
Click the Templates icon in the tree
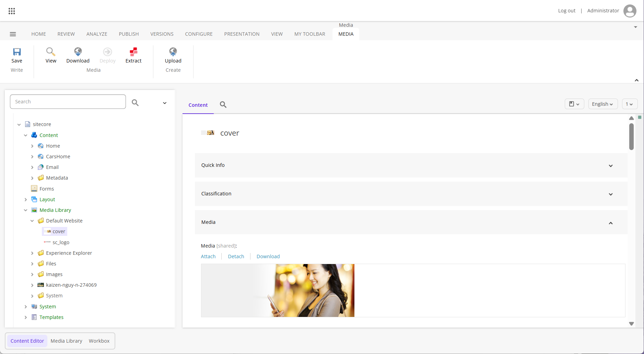[34, 317]
